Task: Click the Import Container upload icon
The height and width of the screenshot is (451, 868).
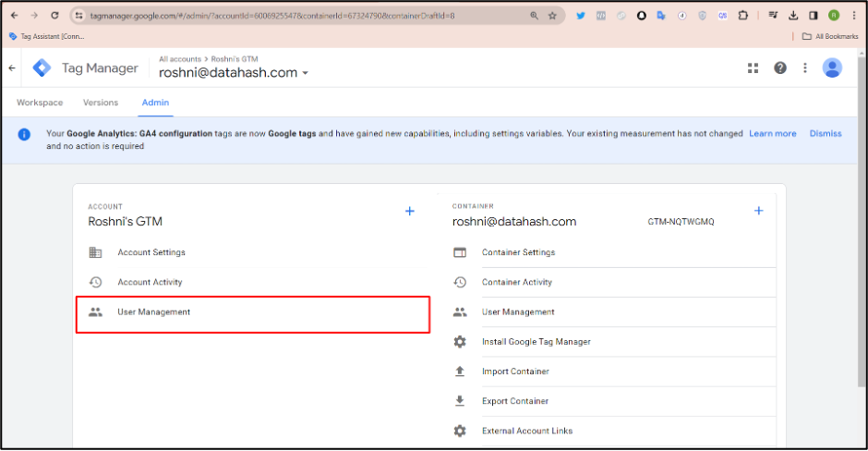Action: coord(460,372)
